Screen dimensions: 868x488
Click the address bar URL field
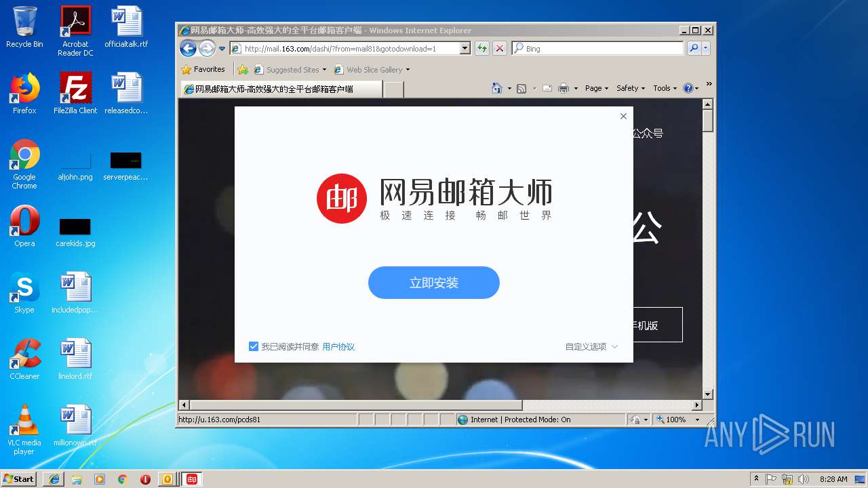pos(350,48)
